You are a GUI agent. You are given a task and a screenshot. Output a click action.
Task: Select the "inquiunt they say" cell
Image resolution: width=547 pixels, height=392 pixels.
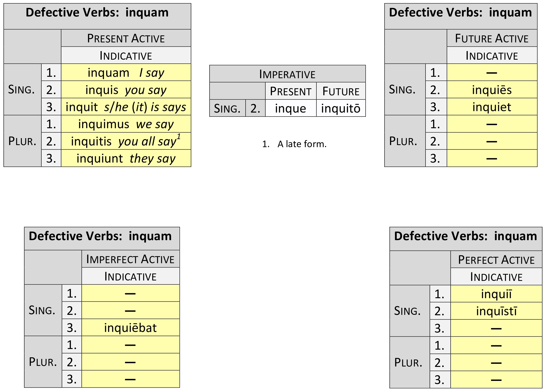pos(126,158)
